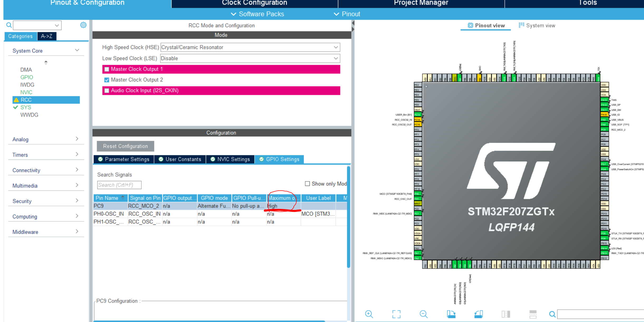Click inside the Search Signals field
The width and height of the screenshot is (644, 322).
tap(119, 185)
